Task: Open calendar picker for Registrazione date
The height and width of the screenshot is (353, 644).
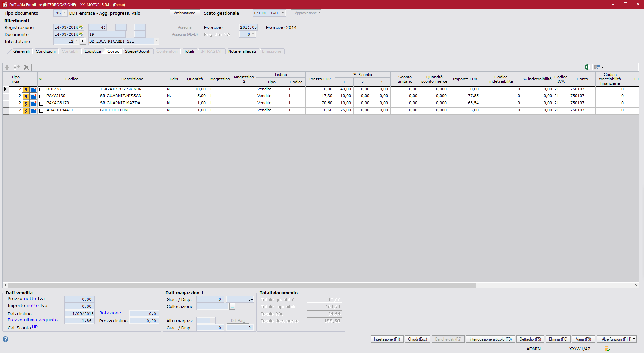Action: [81, 27]
